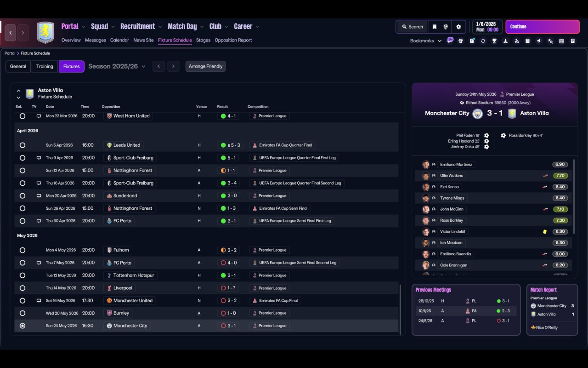Click the circular arrows shortcut icon
The height and width of the screenshot is (368, 588).
483,41
